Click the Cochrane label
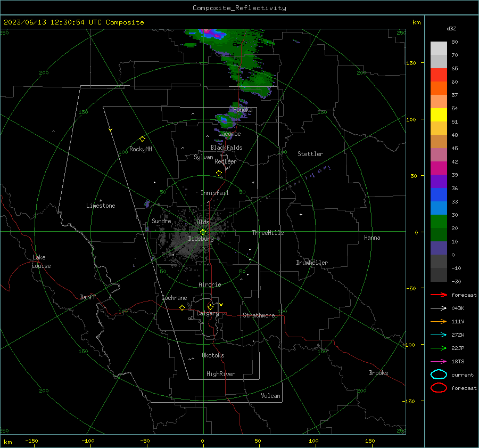The width and height of the screenshot is (479, 448). tap(174, 298)
